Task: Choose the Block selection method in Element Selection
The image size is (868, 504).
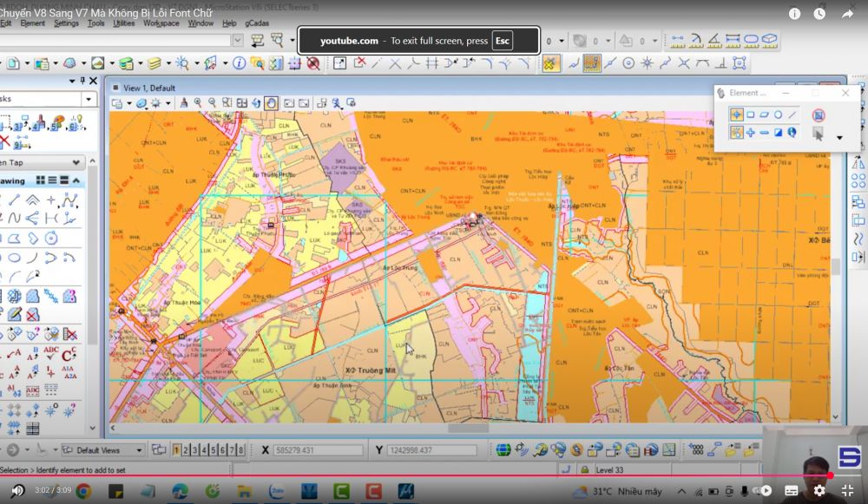Action: click(751, 115)
